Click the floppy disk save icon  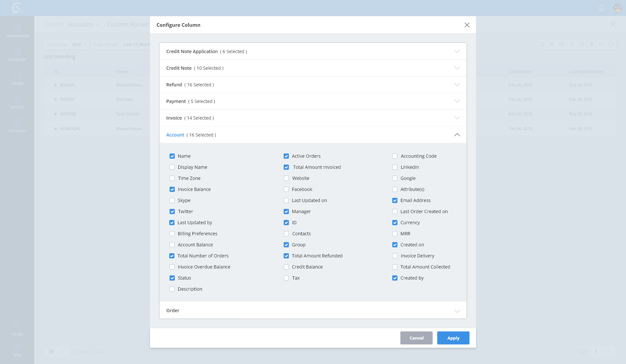click(x=581, y=44)
